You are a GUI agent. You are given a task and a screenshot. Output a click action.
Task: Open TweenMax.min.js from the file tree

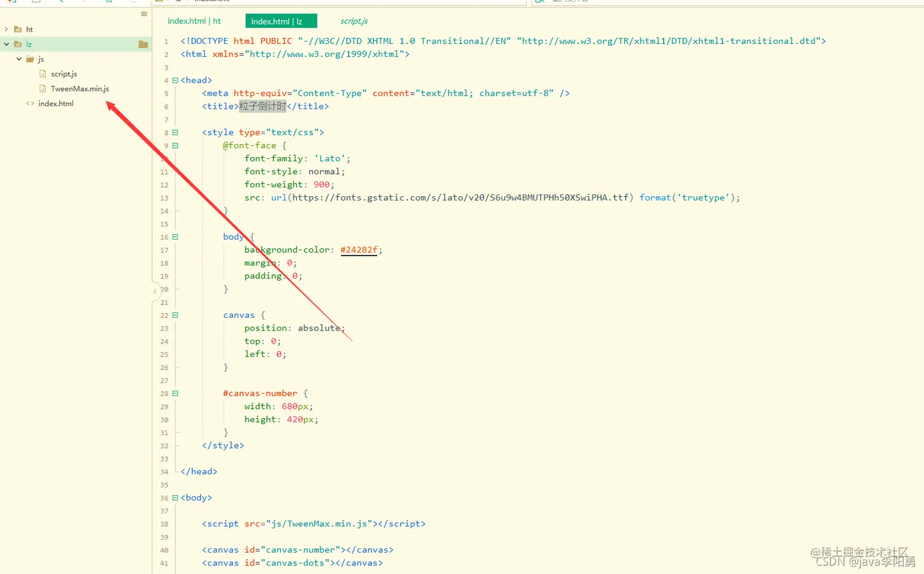coord(80,89)
